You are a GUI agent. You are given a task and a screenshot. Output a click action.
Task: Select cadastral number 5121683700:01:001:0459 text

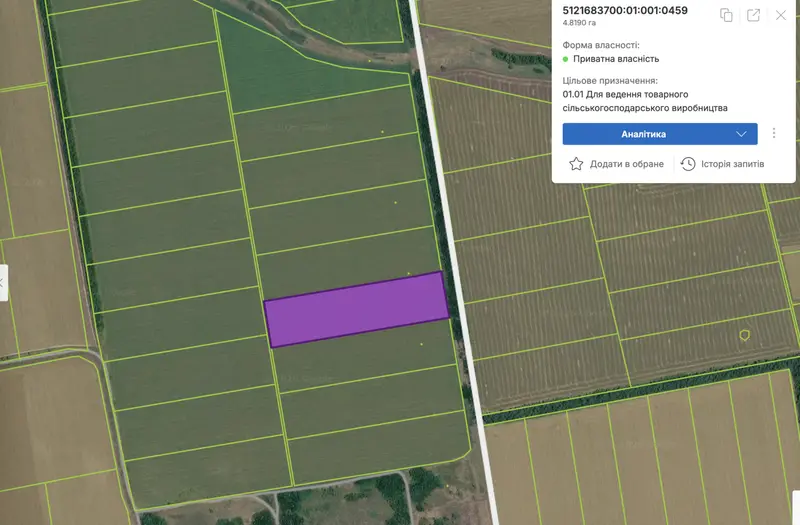[x=625, y=10]
